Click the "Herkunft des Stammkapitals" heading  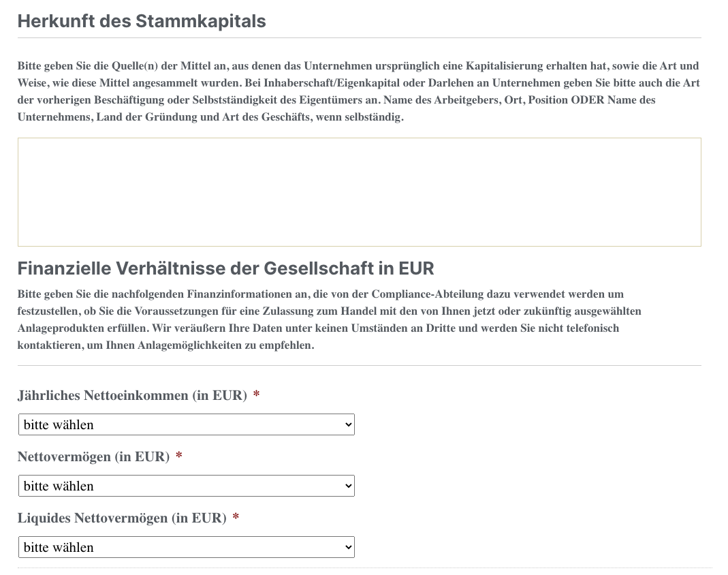(142, 21)
